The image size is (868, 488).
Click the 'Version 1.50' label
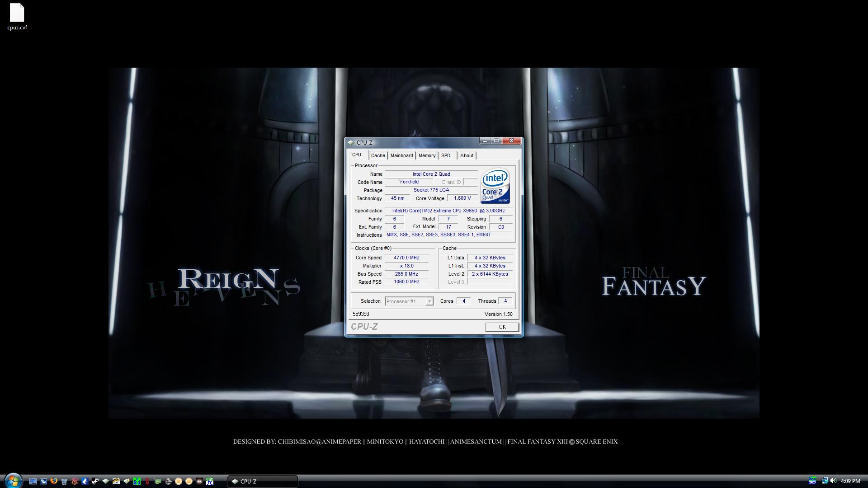[498, 314]
